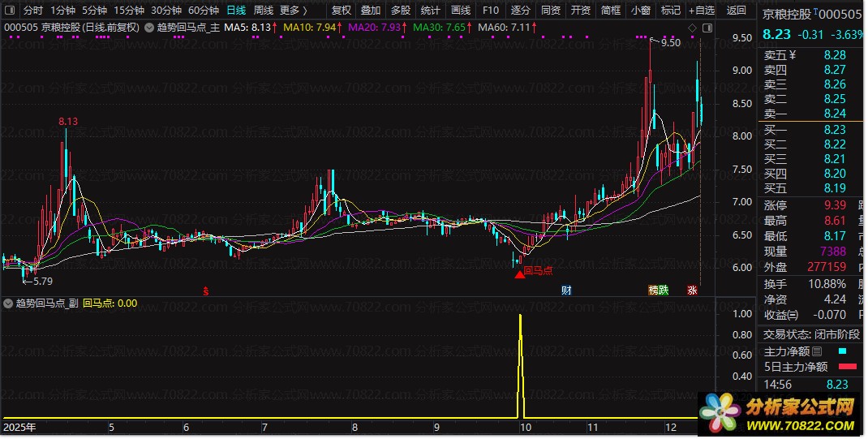Click the ¥ symbol next to 卖五

[793, 55]
